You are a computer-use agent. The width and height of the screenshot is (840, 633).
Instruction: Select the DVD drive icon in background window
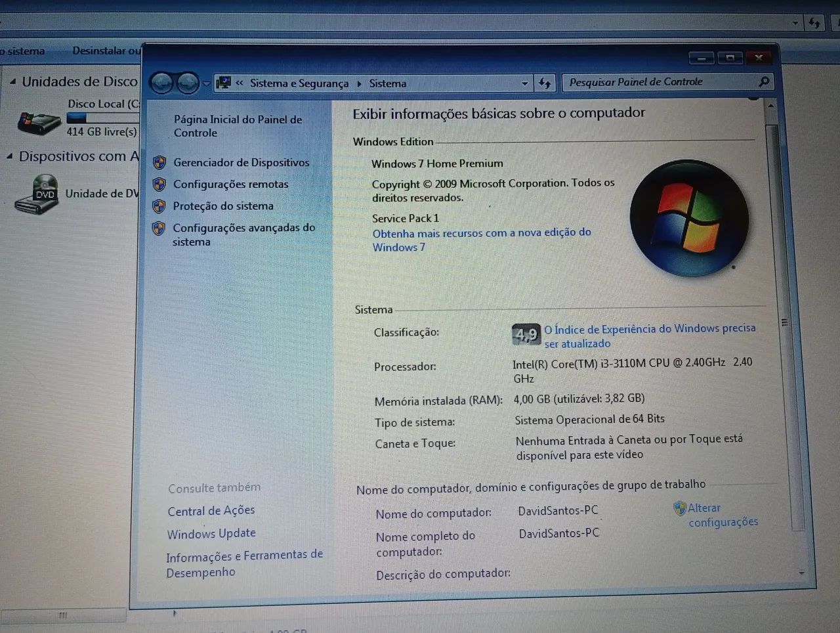pos(37,194)
